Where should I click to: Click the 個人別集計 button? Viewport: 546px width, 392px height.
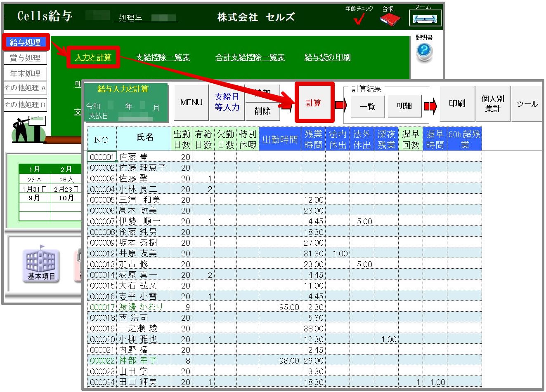click(x=493, y=104)
